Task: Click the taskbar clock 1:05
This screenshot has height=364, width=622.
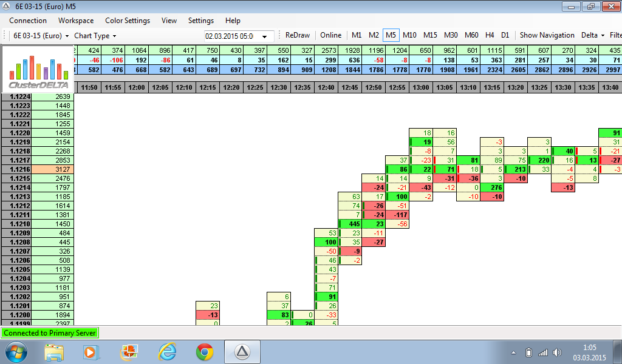Action: [x=589, y=348]
